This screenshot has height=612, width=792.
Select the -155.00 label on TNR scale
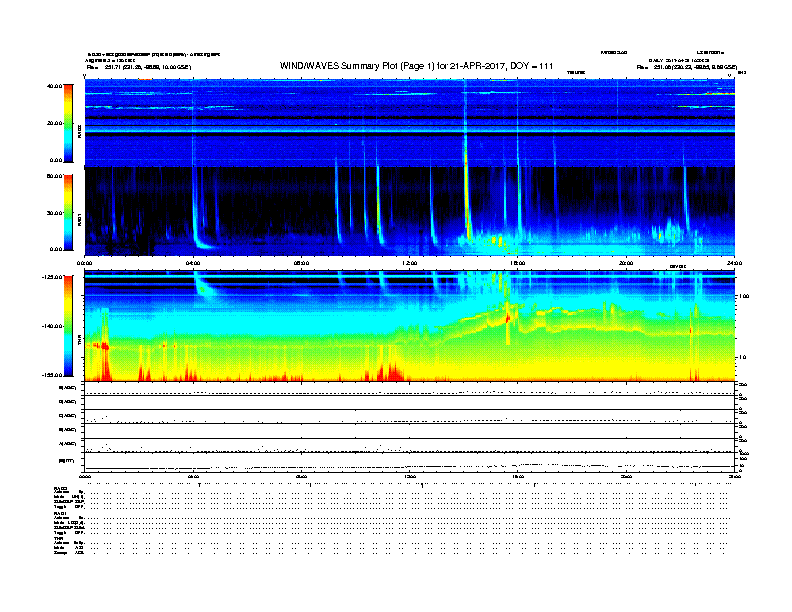(x=53, y=375)
